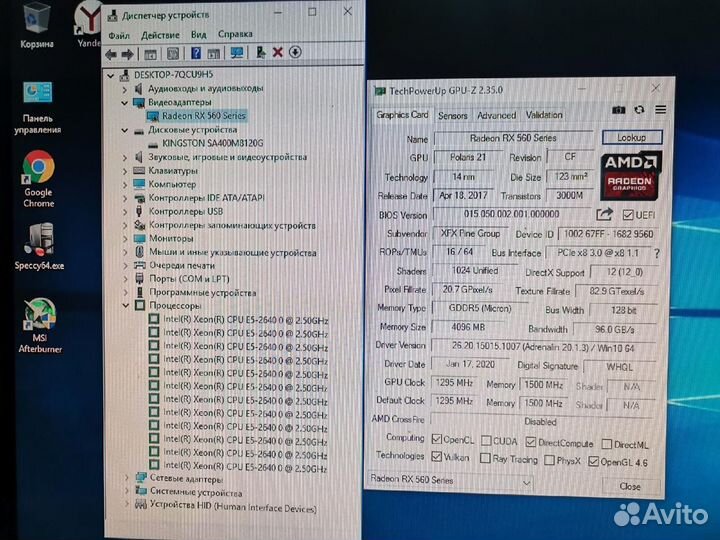Viewport: 720px width, 540px height.
Task: Toggle the Vulkan checkbox
Action: point(437,457)
